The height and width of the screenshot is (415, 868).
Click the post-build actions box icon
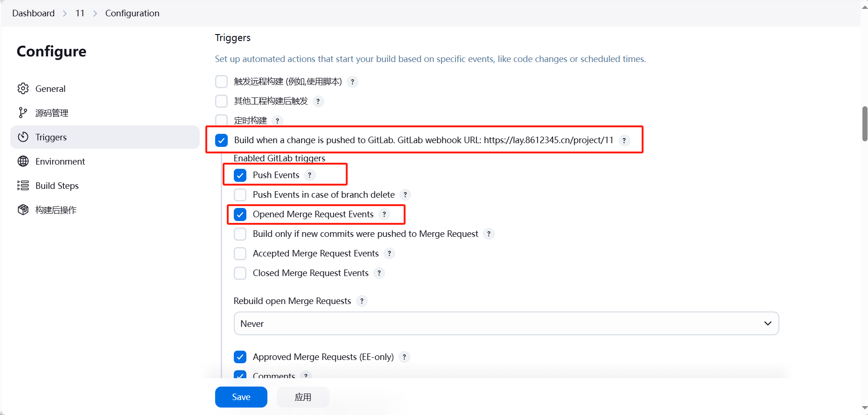(23, 210)
